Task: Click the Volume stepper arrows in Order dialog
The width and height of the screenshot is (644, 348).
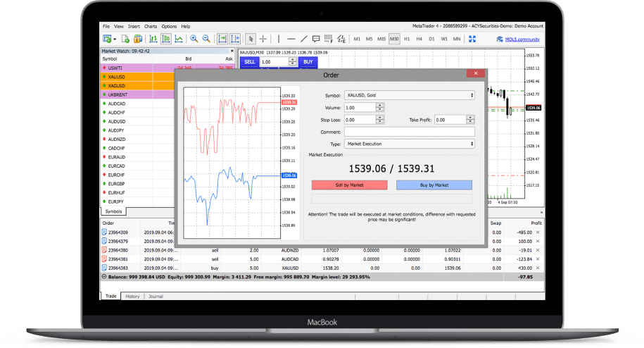Action: coord(380,107)
